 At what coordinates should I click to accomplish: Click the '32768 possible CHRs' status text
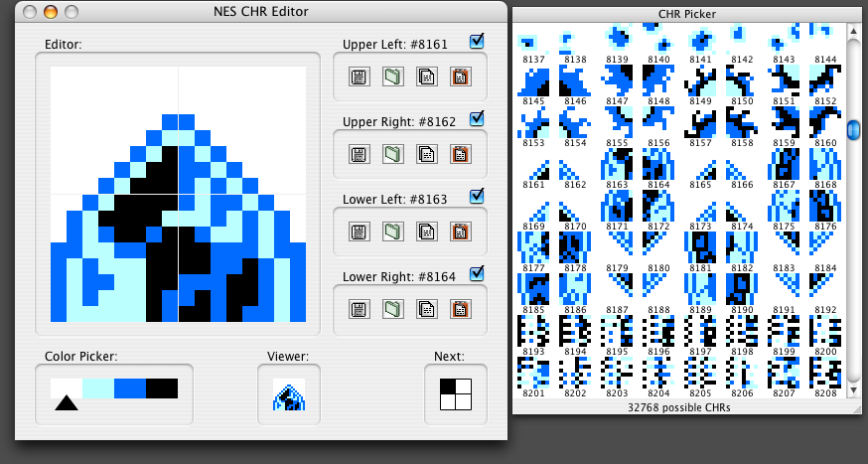click(678, 407)
